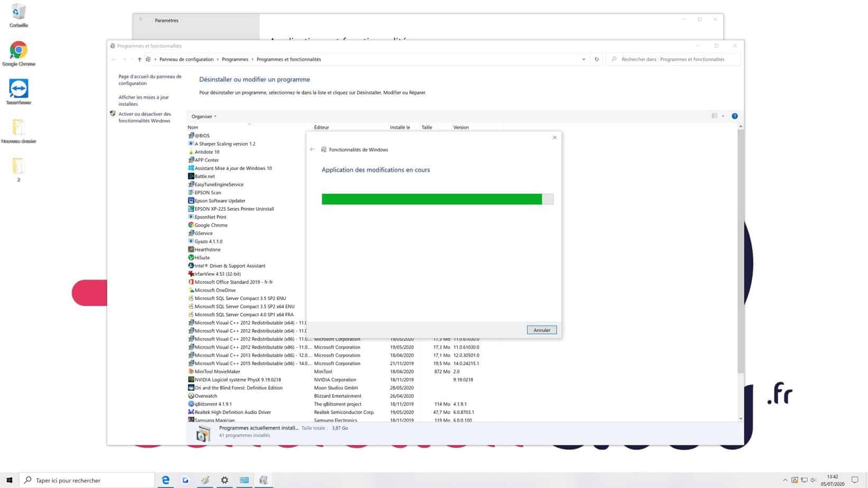This screenshot has height=488, width=868.
Task: Open Page d'accueil du panneau de configuration
Action: click(150, 80)
